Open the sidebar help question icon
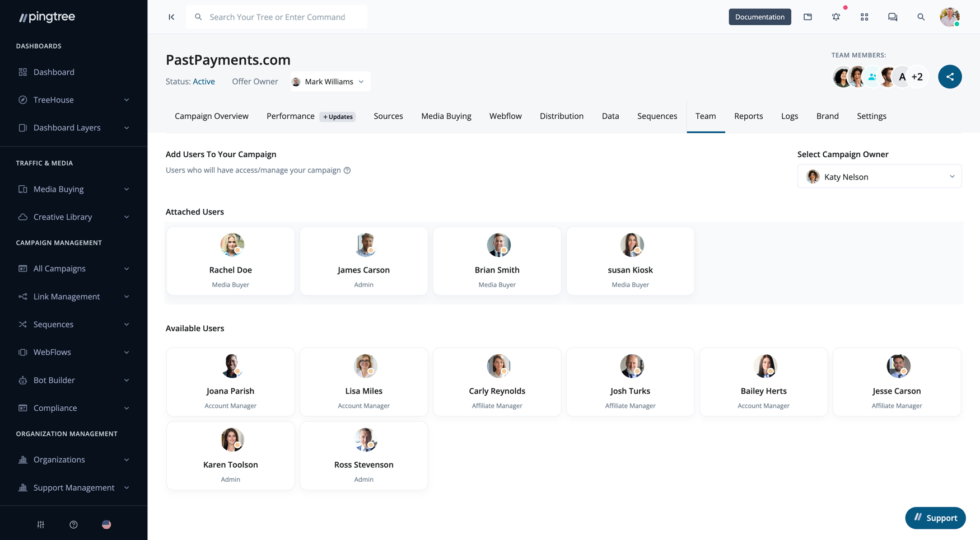Viewport: 980px width, 540px height. pyautogui.click(x=73, y=524)
